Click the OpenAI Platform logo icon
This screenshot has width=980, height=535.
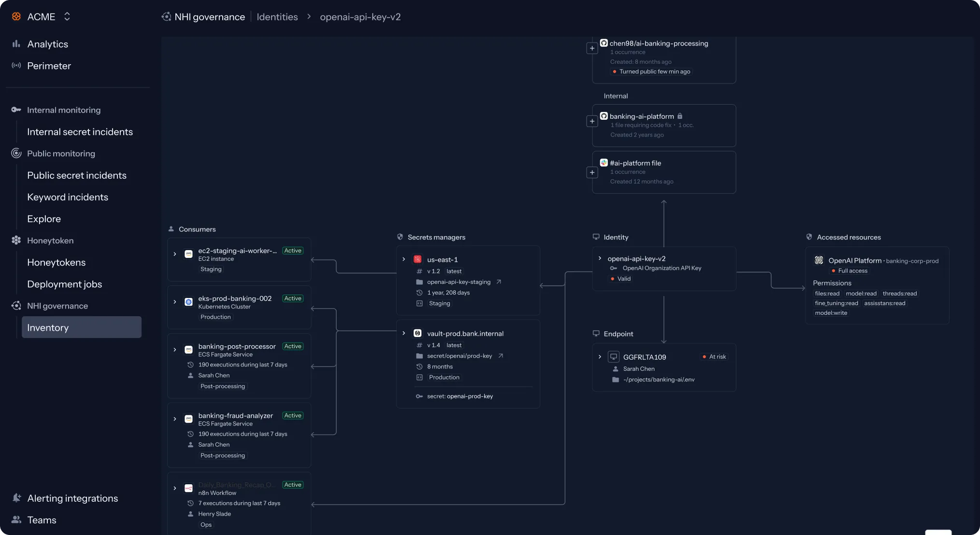click(x=819, y=260)
